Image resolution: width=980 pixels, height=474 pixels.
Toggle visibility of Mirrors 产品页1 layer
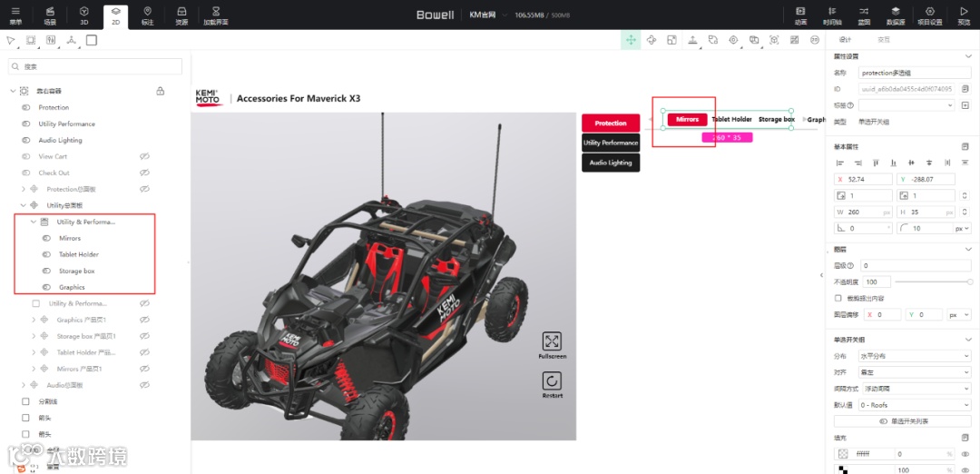click(144, 369)
